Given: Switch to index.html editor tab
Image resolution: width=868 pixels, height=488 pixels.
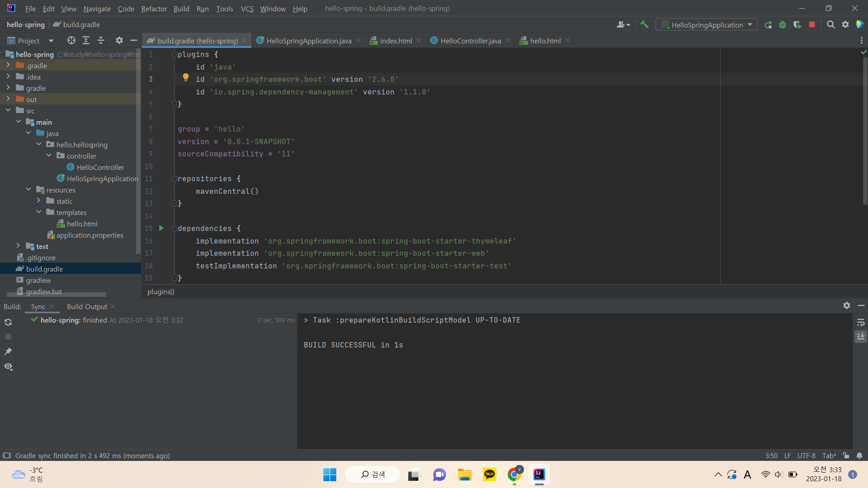Looking at the screenshot, I should point(396,41).
